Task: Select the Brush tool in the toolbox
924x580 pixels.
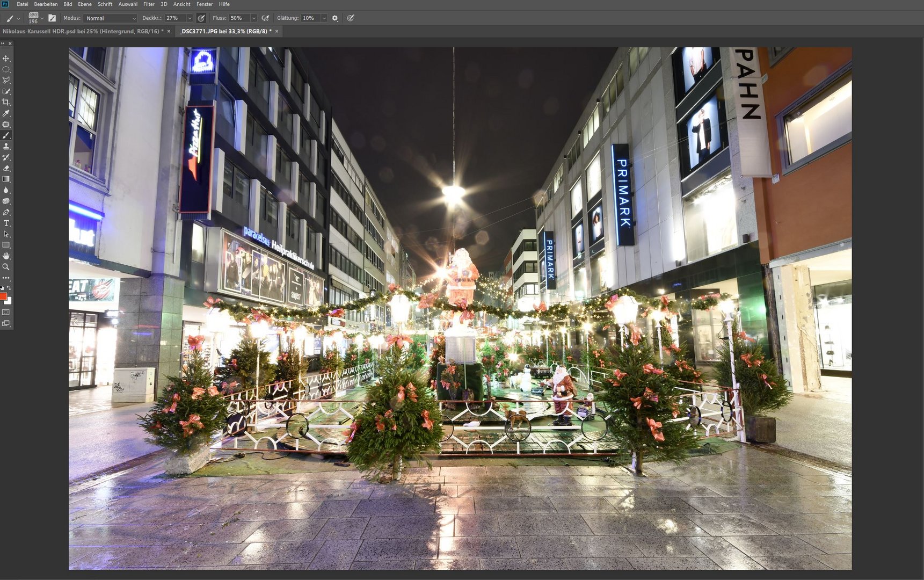Action: (6, 135)
